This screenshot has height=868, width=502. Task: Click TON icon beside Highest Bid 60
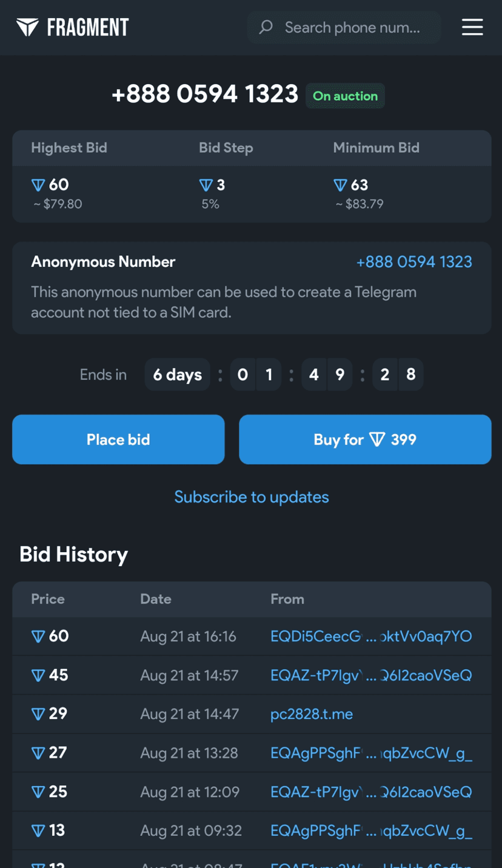[x=38, y=185]
